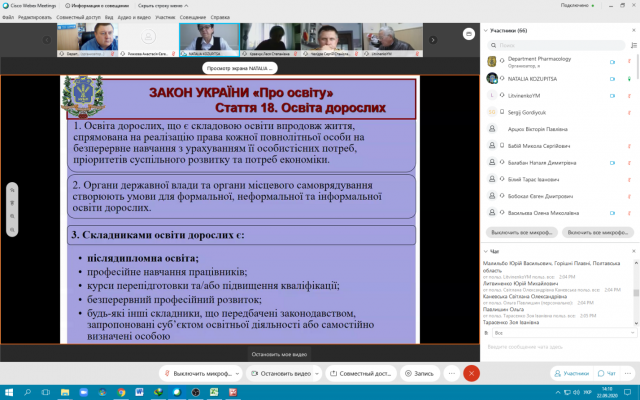Image resolution: width=640 pixels, height=400 pixels.
Task: Click Включить все микрофоны button
Action: [x=598, y=232]
